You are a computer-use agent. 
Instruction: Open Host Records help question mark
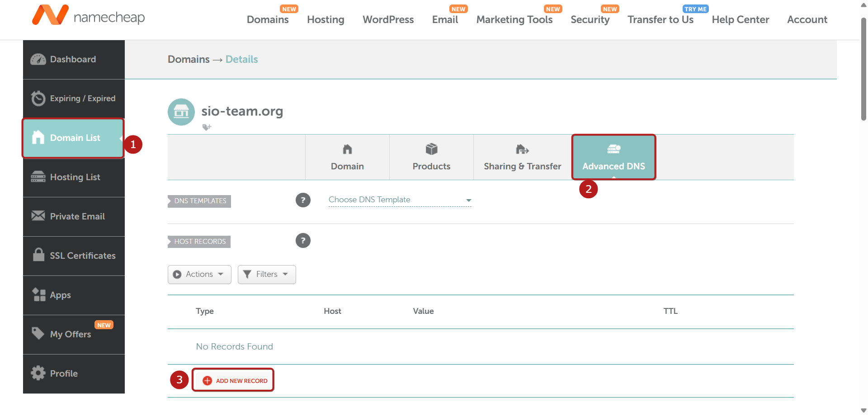point(303,241)
